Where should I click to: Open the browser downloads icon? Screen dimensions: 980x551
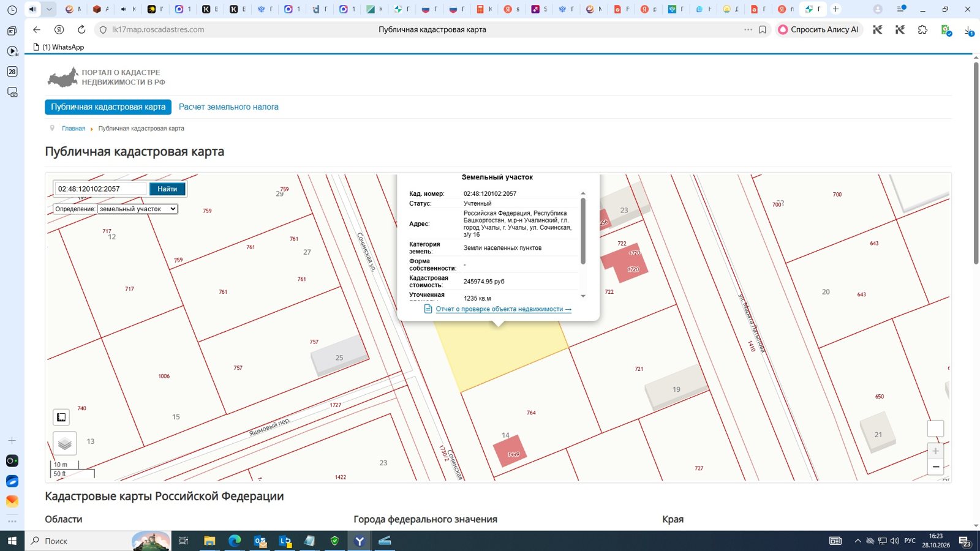(968, 29)
